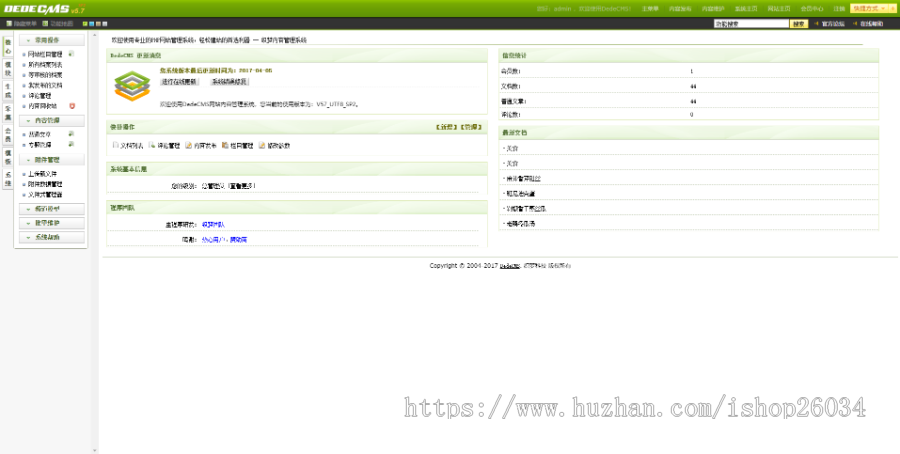The height and width of the screenshot is (454, 900).
Task: Expand the 批量维护 sidebar section
Action: coord(52,223)
